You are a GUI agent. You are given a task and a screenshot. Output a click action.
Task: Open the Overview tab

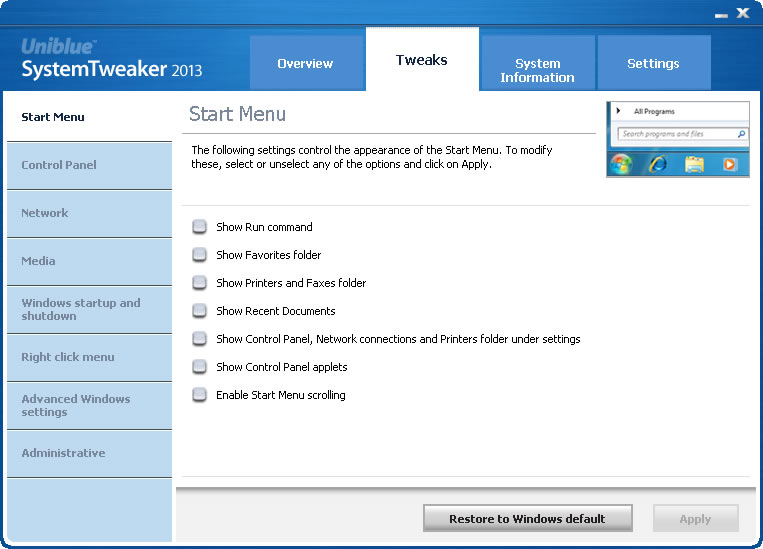(307, 63)
